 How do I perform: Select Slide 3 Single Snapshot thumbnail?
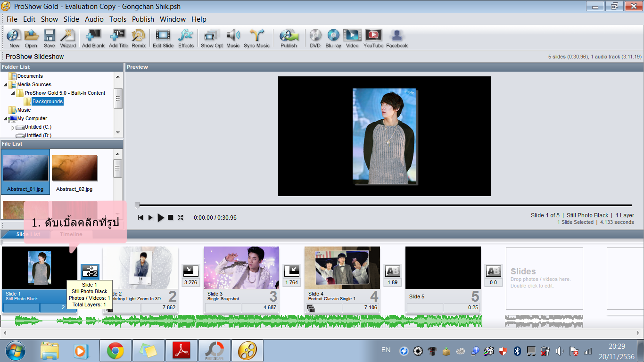[x=241, y=268]
